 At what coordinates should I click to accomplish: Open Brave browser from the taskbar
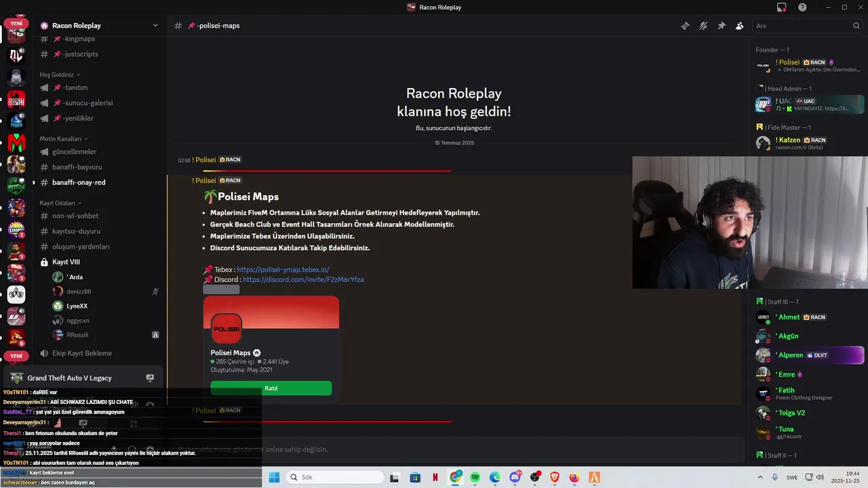point(555,477)
